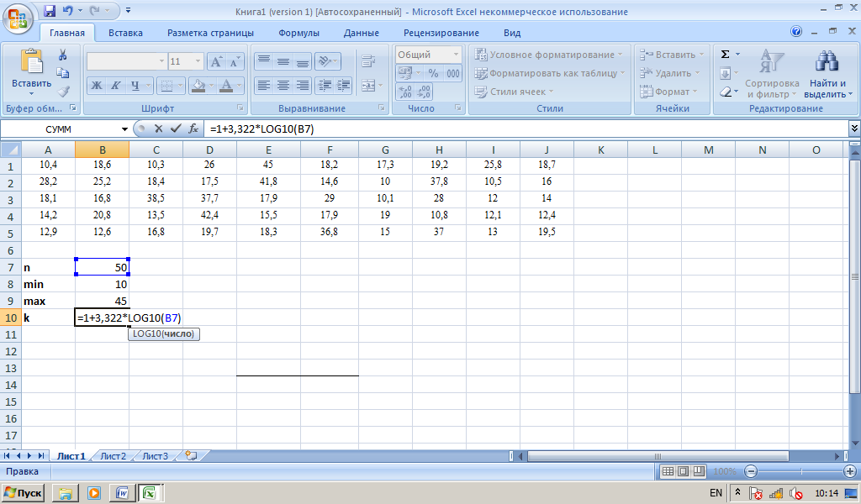Increase decimal places
The image size is (861, 504).
pyautogui.click(x=405, y=92)
